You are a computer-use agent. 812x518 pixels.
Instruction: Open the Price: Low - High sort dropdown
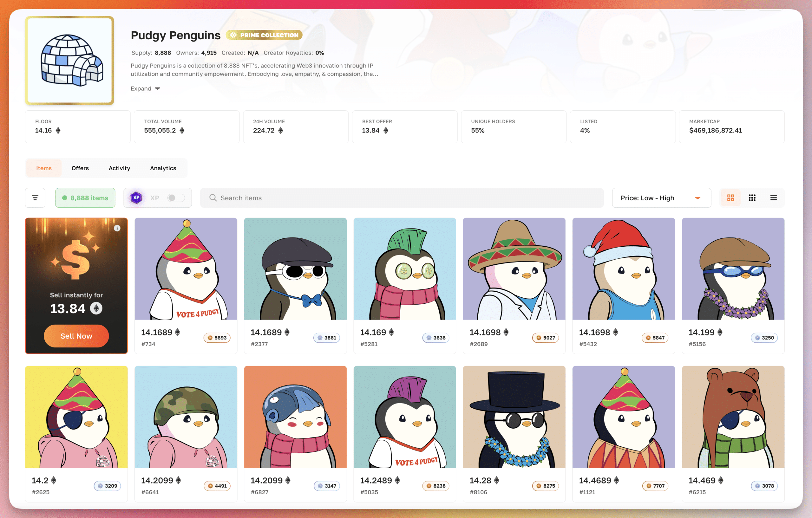(661, 198)
